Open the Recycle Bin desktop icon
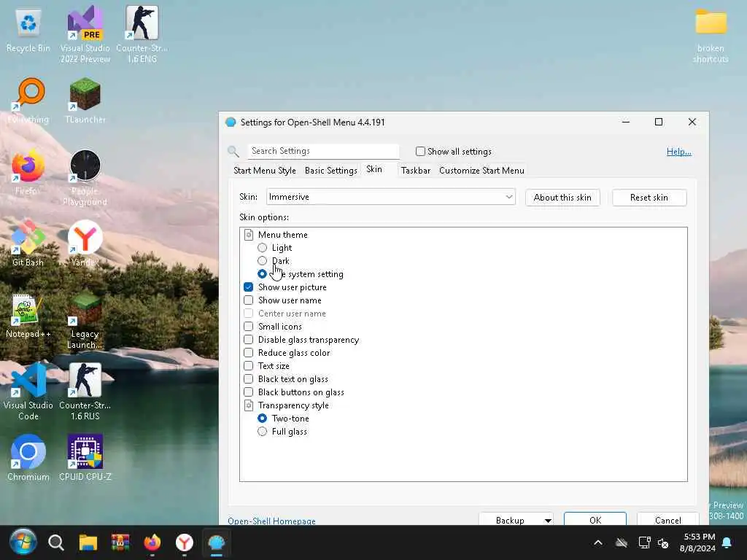Screen dimensions: 747x560 [28, 31]
